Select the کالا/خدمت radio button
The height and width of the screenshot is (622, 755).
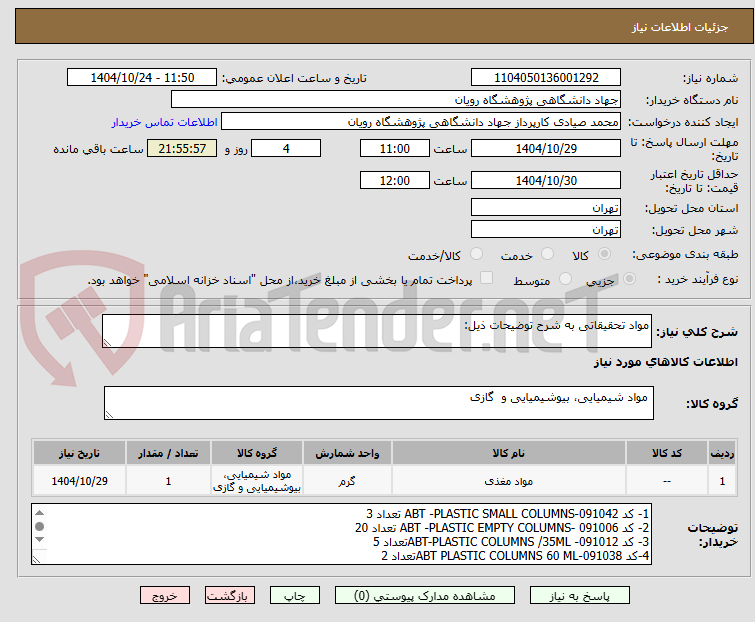click(x=476, y=254)
